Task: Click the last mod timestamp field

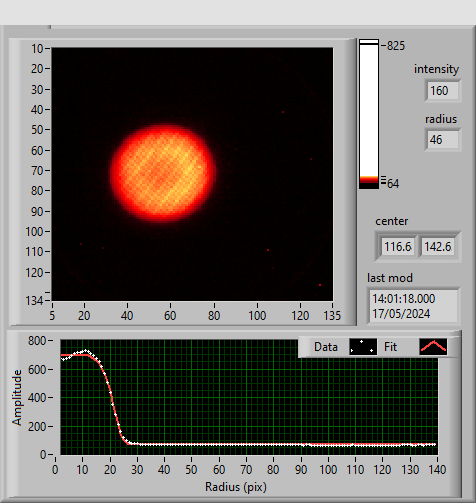Action: pos(414,306)
